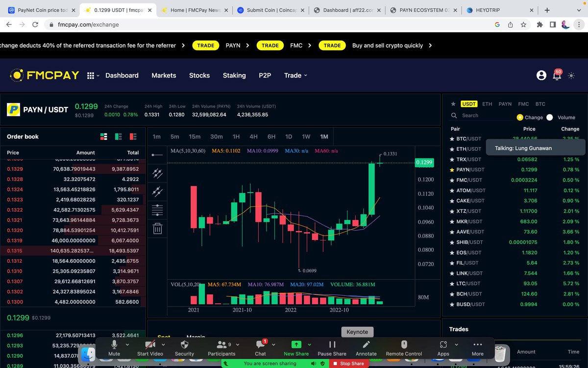
Task: Toggle favorite star for LTC/USDT
Action: (x=452, y=284)
